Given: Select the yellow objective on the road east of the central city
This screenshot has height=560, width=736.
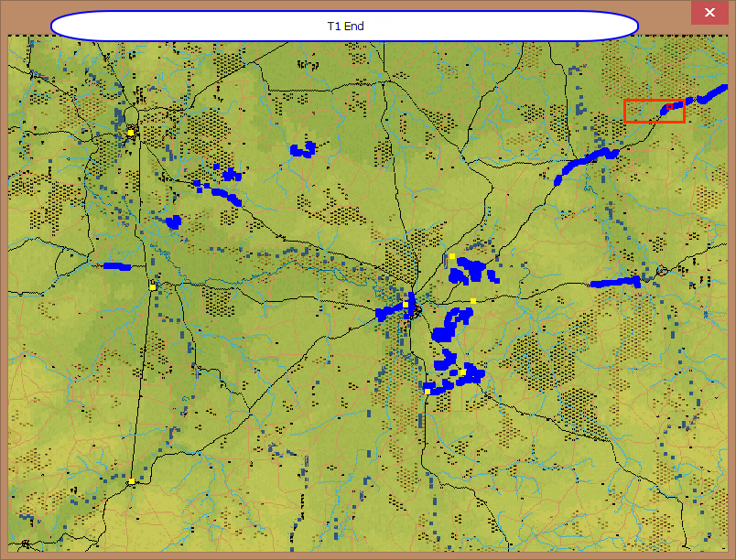Looking at the screenshot, I should point(473,301).
